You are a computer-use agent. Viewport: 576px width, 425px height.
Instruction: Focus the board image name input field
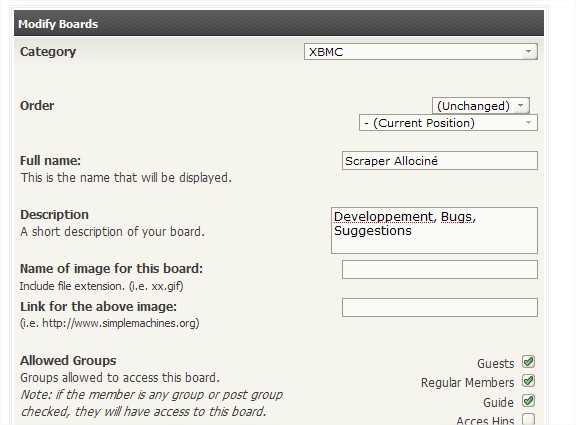440,270
